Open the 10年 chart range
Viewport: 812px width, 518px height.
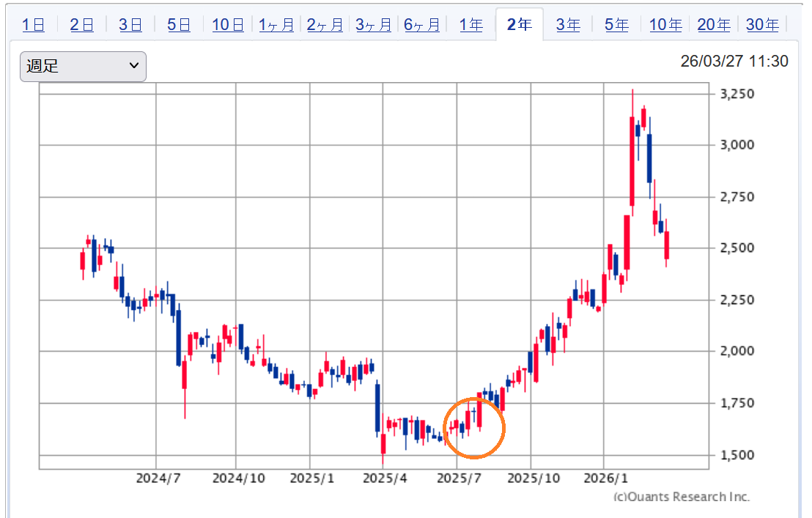tap(665, 24)
